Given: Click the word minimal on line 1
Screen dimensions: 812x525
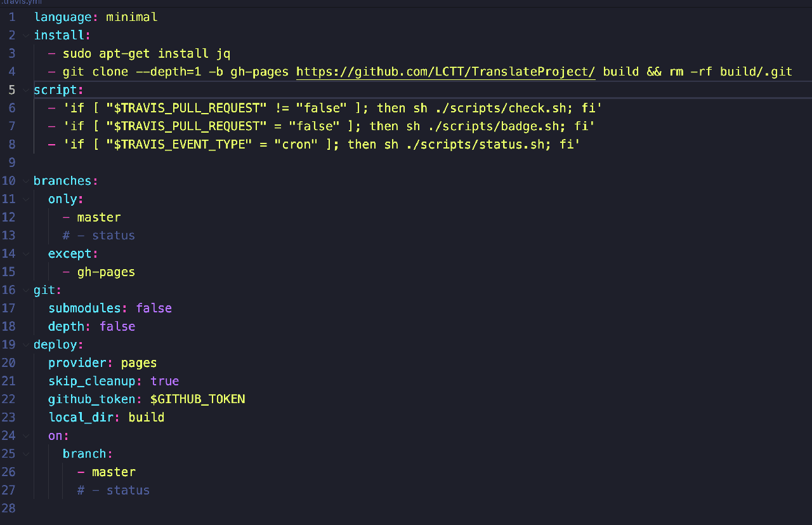Looking at the screenshot, I should click(131, 17).
